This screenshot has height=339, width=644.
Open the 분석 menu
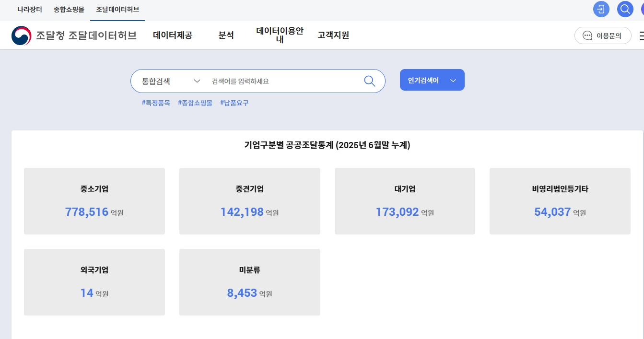[226, 35]
